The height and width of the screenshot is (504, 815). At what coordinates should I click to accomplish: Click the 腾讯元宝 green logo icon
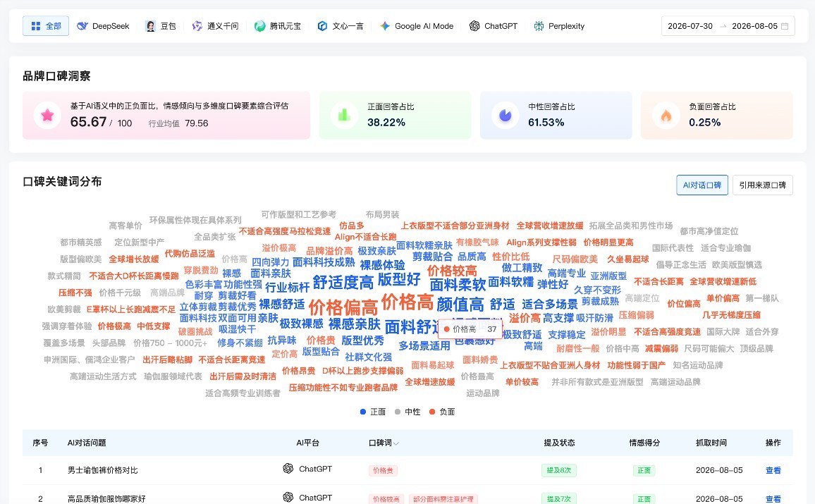259,26
